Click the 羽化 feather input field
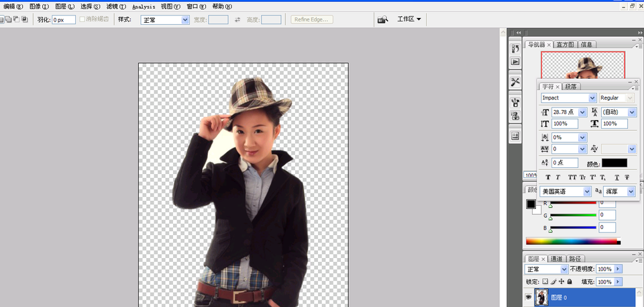This screenshot has width=644, height=307. (x=64, y=19)
